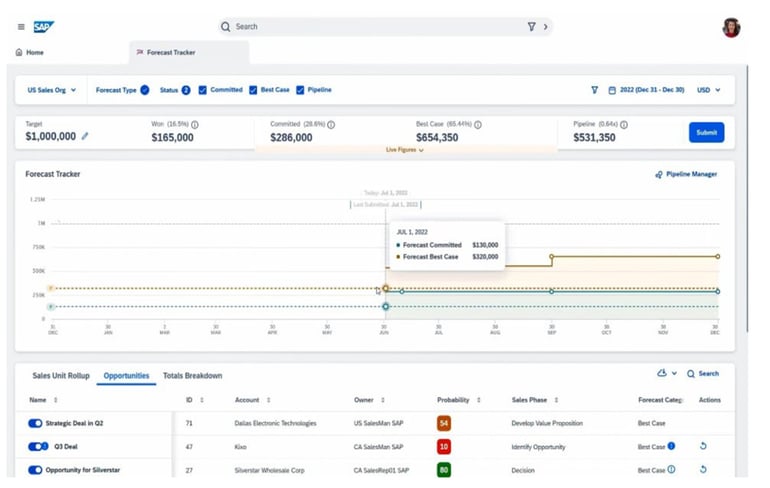This screenshot has width=770, height=488.
Task: Click the edit pencil next to Target
Action: 85,137
